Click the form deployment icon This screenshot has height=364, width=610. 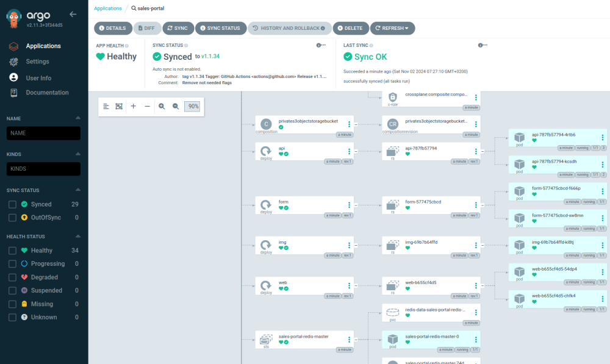click(266, 204)
